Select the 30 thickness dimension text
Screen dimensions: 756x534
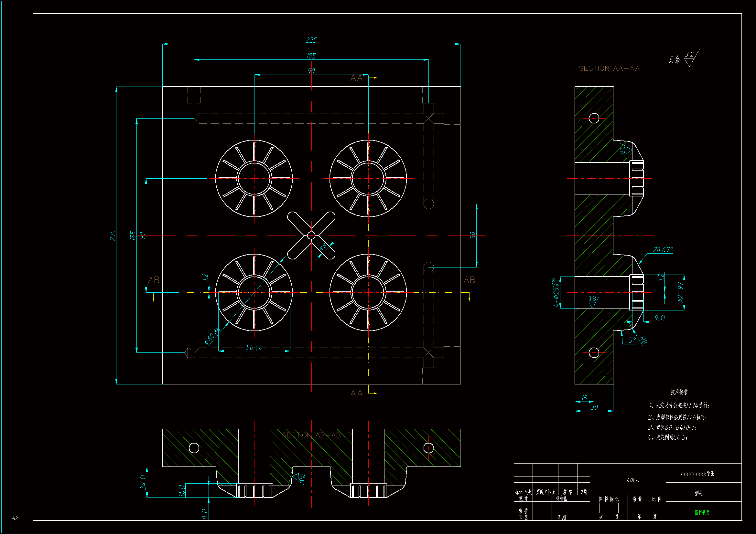tap(594, 407)
